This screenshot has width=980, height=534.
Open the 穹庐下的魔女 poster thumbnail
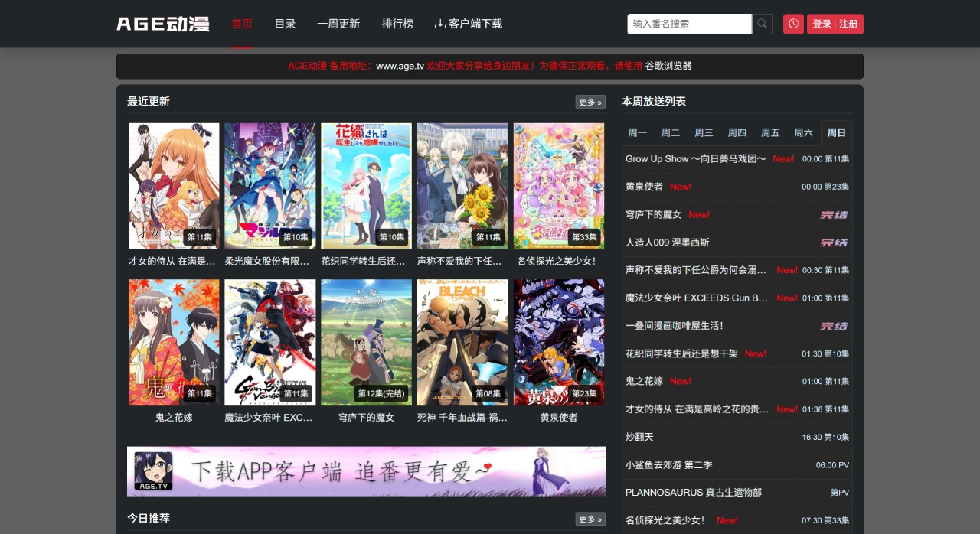click(x=366, y=342)
